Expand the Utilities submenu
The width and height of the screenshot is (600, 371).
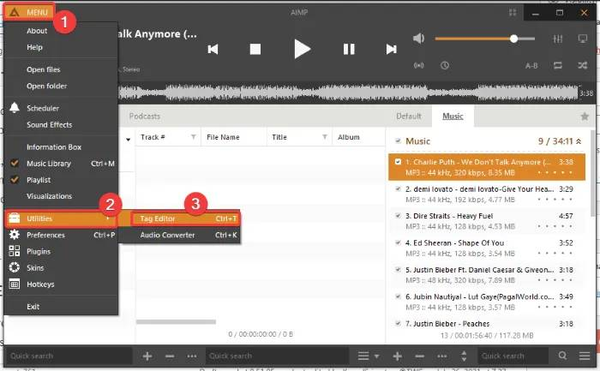tap(61, 218)
